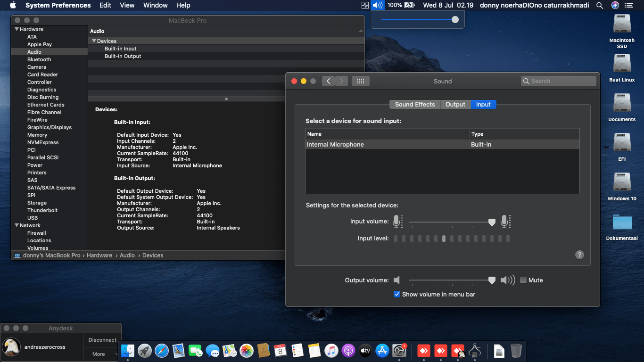Click the Disconnect button in Anydesk

tap(102, 340)
